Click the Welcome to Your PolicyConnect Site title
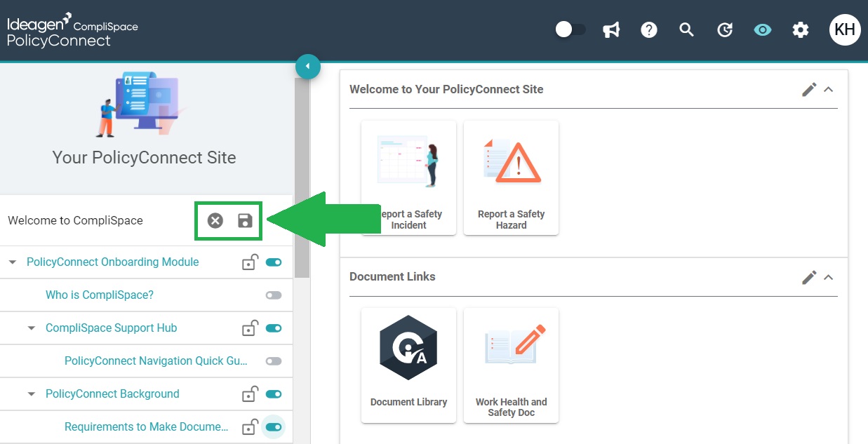This screenshot has height=444, width=868. [x=446, y=89]
